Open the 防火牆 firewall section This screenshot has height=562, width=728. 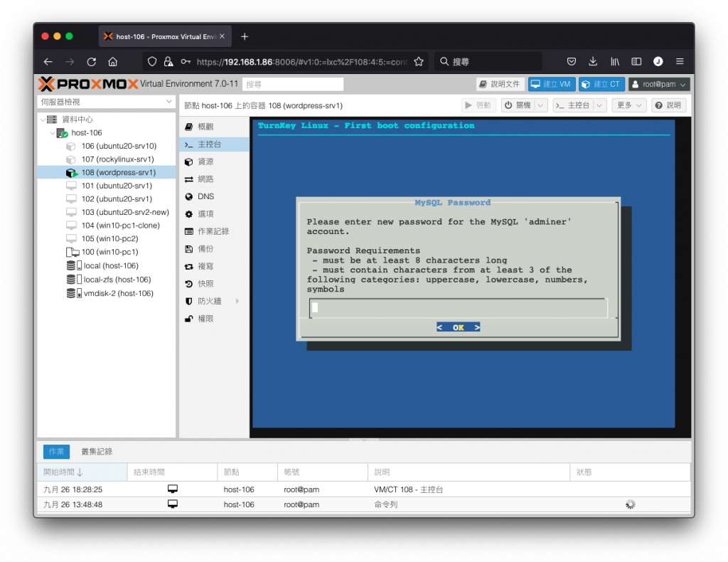(x=214, y=302)
